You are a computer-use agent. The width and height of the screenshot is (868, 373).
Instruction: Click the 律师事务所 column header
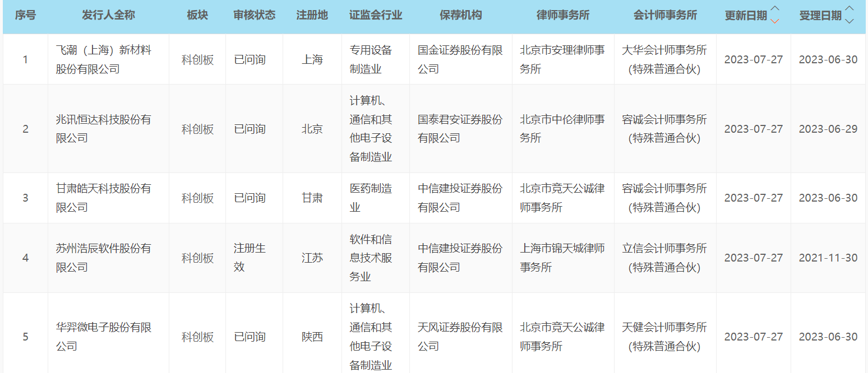[x=563, y=15]
